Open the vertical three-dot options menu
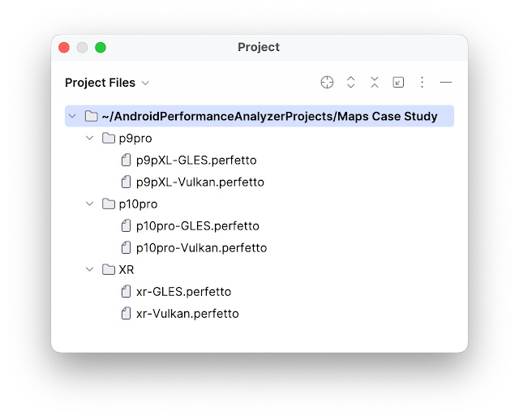Image resolution: width=519 pixels, height=420 pixels. tap(422, 82)
